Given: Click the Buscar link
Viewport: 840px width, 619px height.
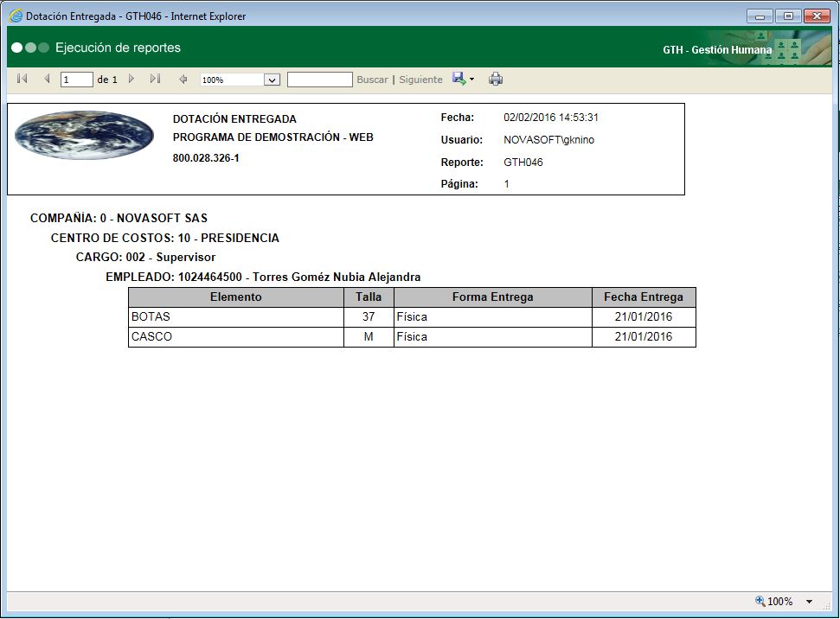Looking at the screenshot, I should point(372,80).
